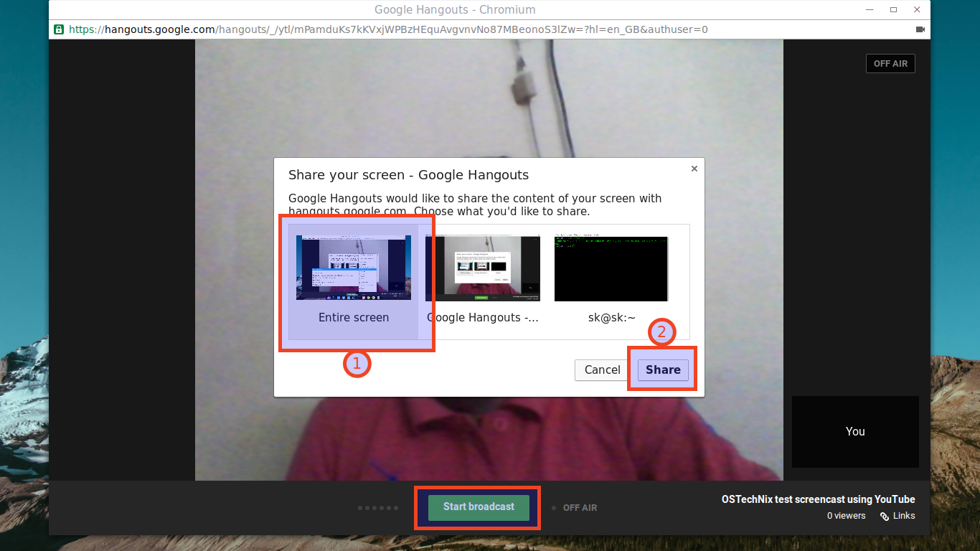This screenshot has width=980, height=551.
Task: Click the Entire screen label
Action: 354,317
